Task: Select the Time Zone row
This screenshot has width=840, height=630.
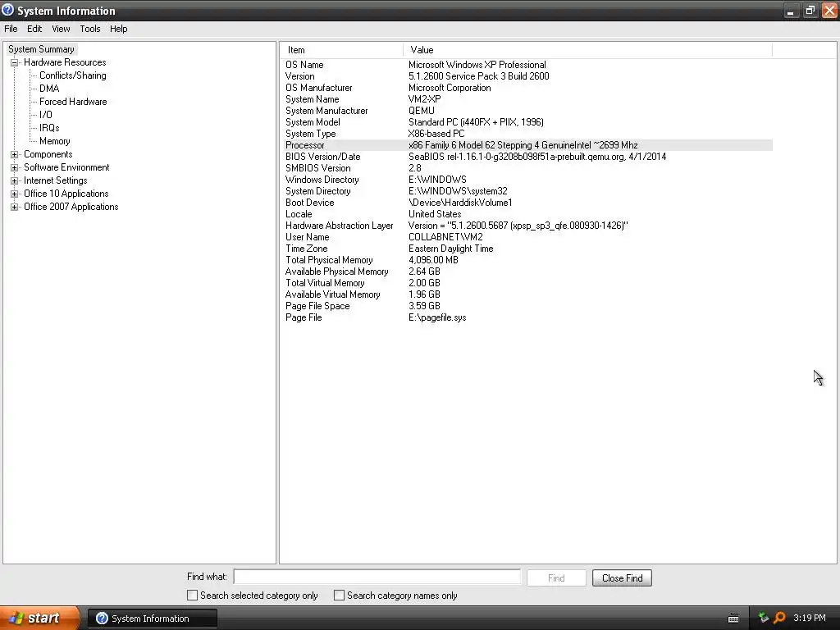Action: [527, 249]
